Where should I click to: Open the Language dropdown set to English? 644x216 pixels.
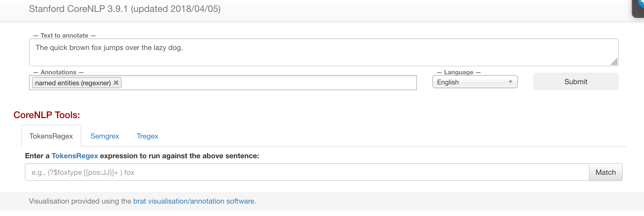click(475, 82)
